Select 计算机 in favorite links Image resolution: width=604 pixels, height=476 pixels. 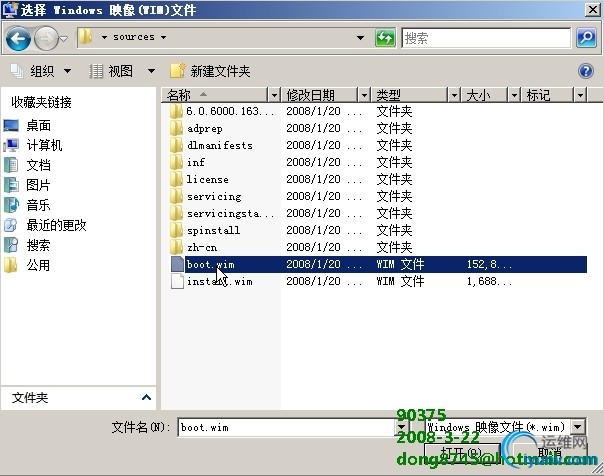33,145
